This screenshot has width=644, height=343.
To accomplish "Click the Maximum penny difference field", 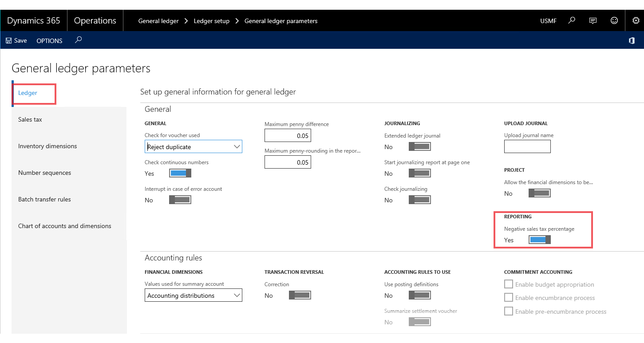I will tap(288, 135).
